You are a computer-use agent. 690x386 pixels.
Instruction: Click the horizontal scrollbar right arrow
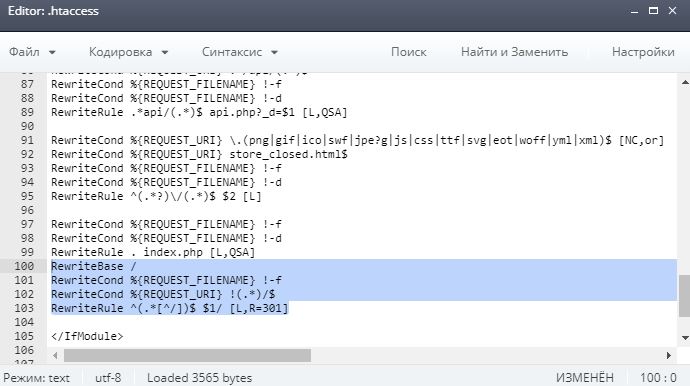click(668, 355)
